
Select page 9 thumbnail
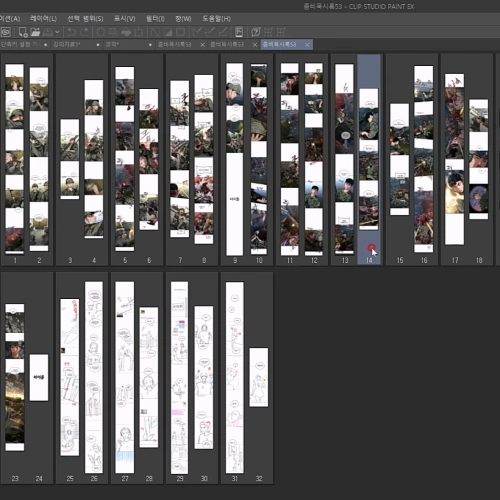(235, 159)
